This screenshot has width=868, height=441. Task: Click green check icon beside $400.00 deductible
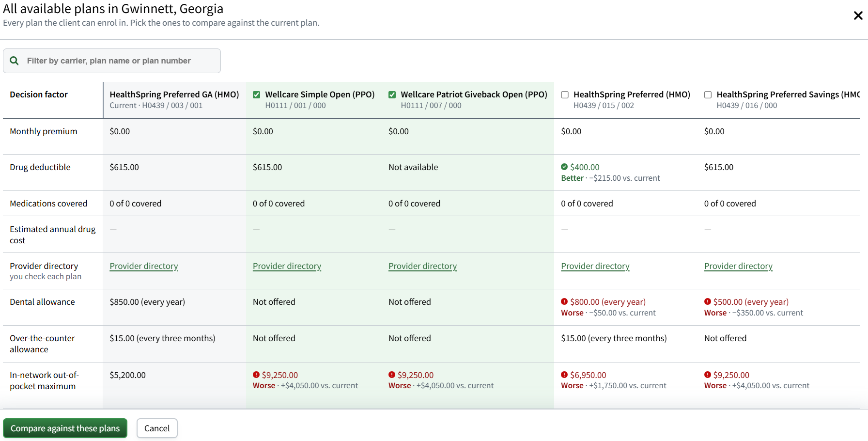564,167
